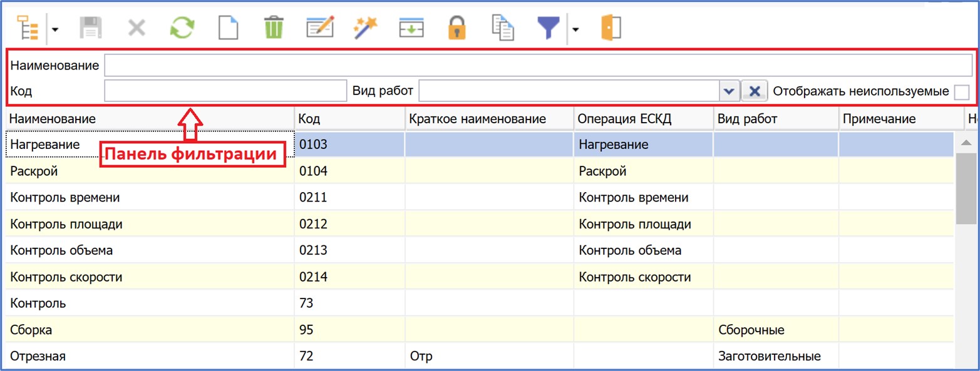980x371 pixels.
Task: Enable the Отображать неиспользуемые checkbox
Action: pos(961,92)
